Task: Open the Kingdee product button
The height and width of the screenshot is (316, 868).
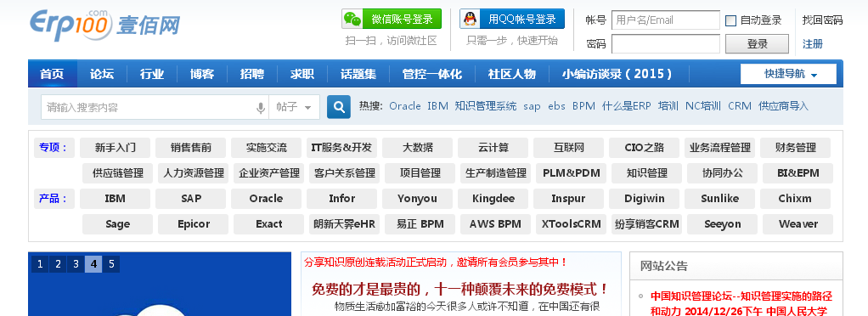Action: point(493,199)
